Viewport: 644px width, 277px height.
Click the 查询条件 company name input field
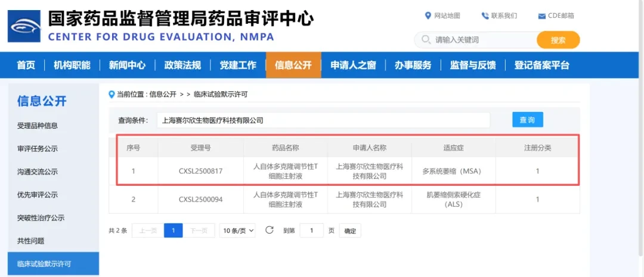(324, 120)
